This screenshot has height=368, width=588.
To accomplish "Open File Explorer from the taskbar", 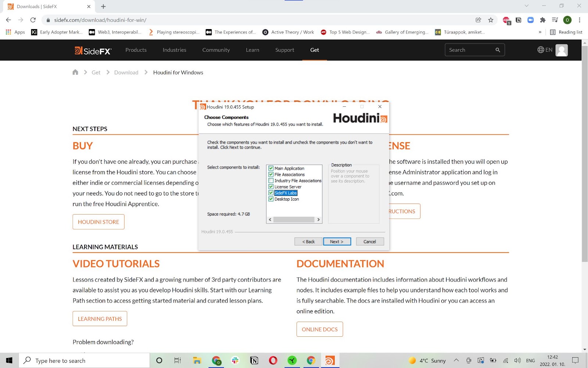I will point(197,360).
